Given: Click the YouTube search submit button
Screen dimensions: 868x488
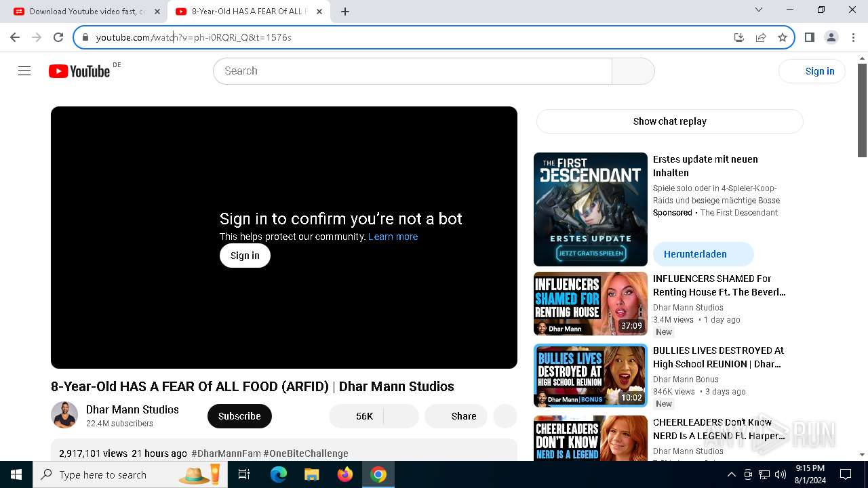Looking at the screenshot, I should 633,71.
